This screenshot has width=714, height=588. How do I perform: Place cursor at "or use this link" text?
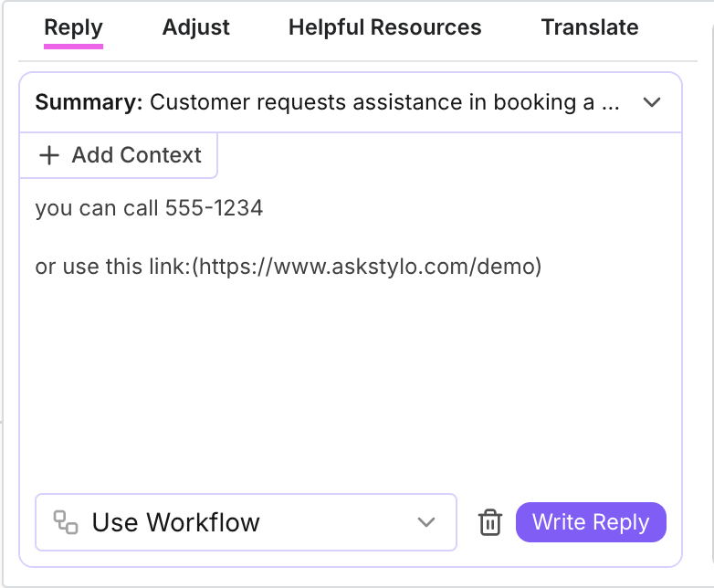[111, 267]
